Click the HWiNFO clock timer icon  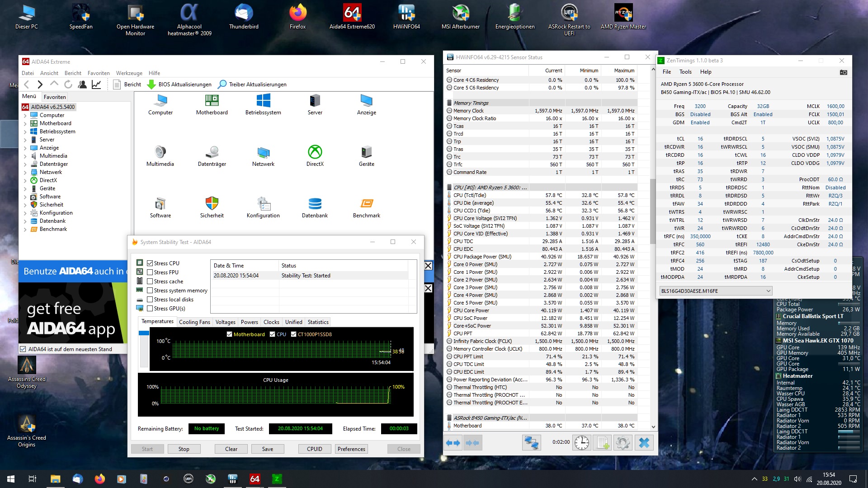coord(581,443)
